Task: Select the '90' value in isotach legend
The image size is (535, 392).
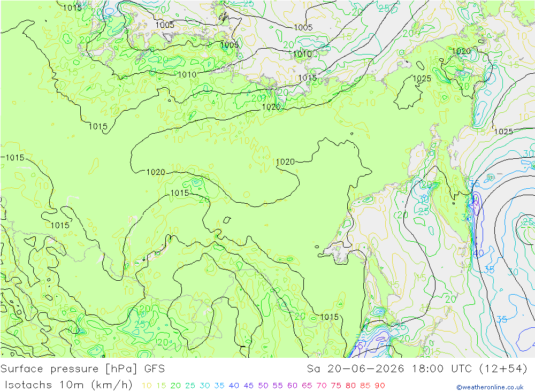Action: coord(380,386)
